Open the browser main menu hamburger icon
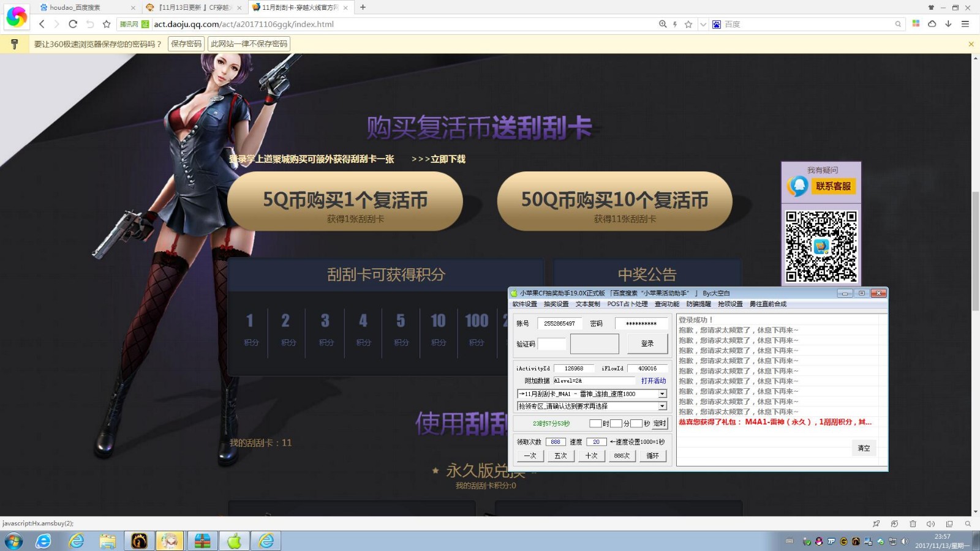This screenshot has width=980, height=551. [965, 24]
